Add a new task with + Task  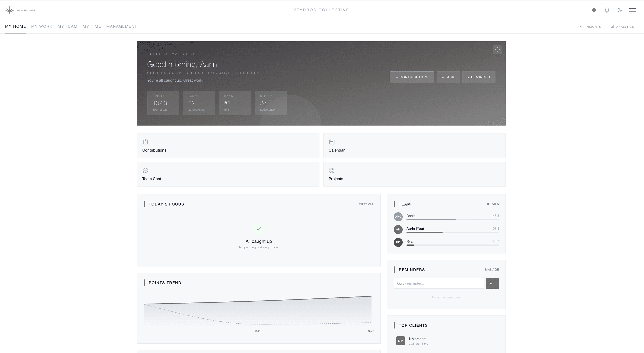[448, 77]
